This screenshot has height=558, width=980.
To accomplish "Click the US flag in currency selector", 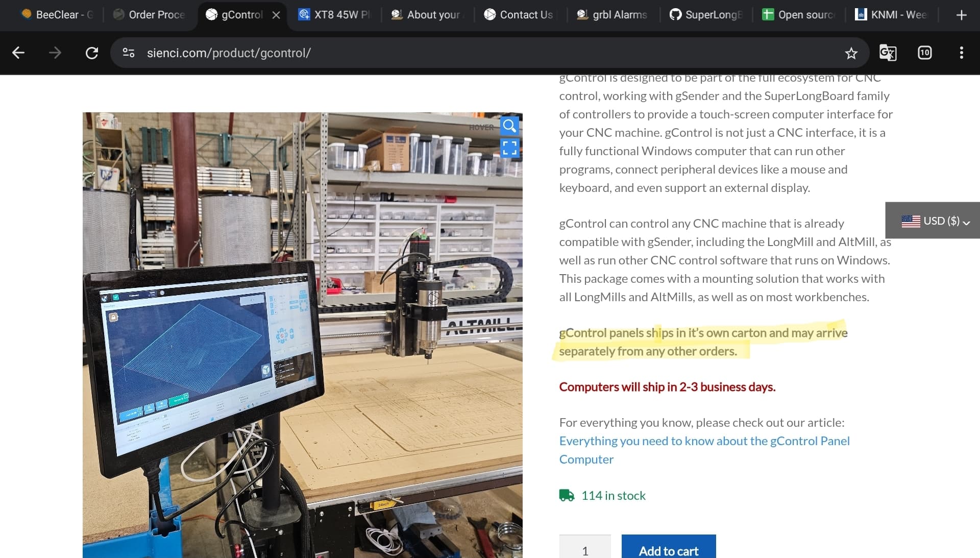I will [911, 221].
